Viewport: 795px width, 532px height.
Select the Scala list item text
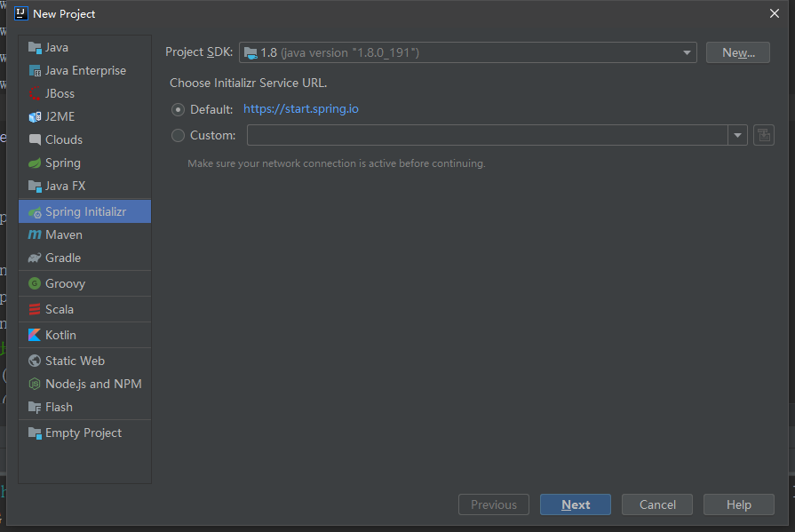click(60, 309)
